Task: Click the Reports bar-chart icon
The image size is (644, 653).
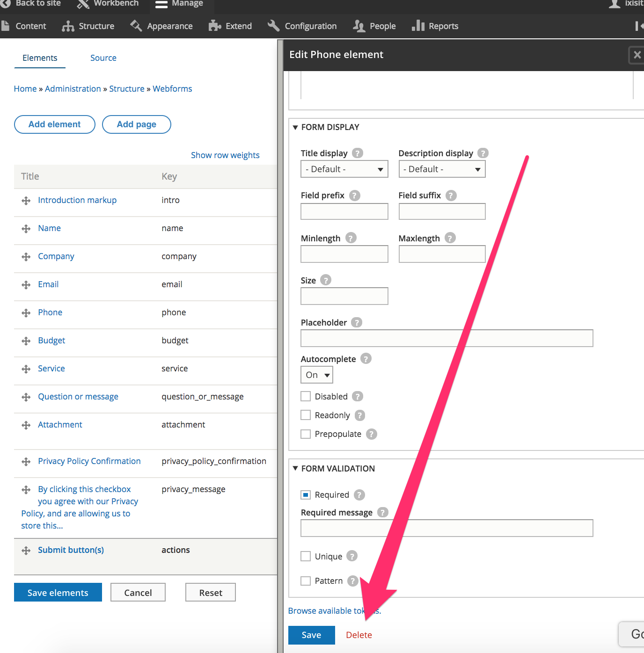Action: point(418,26)
